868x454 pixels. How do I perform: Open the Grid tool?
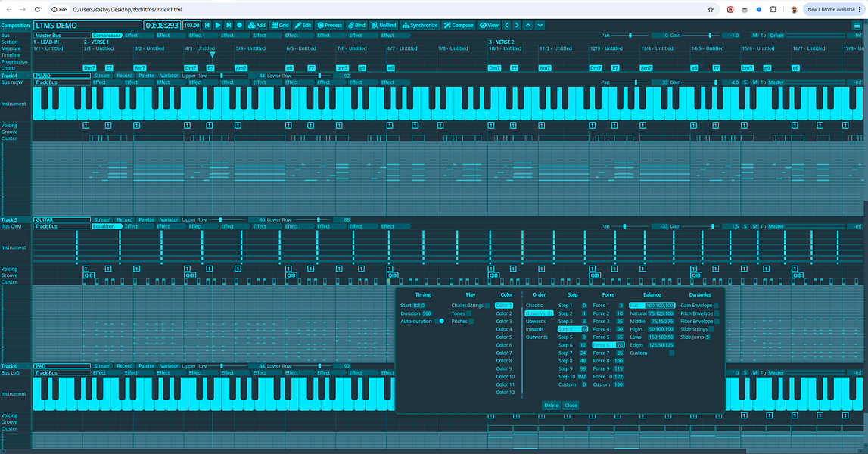pos(280,26)
